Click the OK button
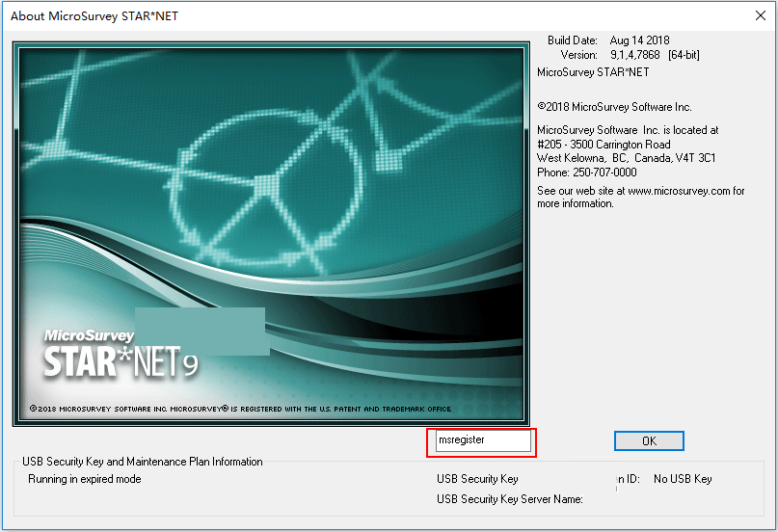The height and width of the screenshot is (532, 778). point(649,440)
